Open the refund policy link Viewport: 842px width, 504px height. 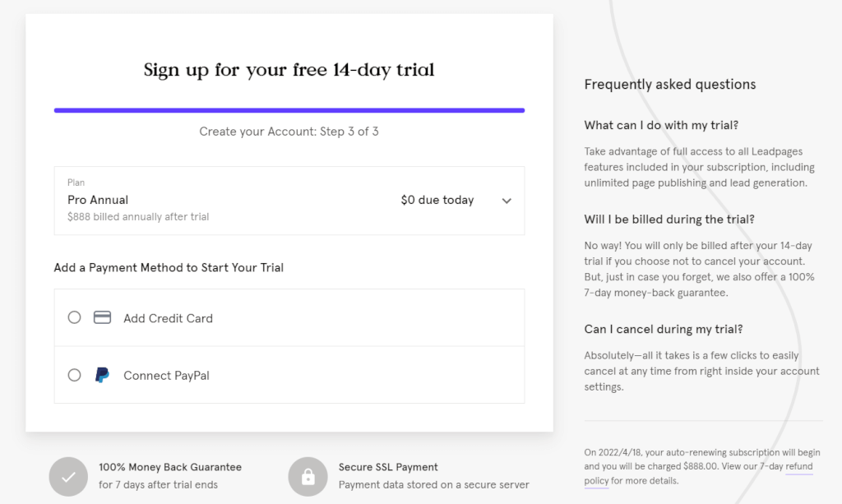click(x=699, y=474)
